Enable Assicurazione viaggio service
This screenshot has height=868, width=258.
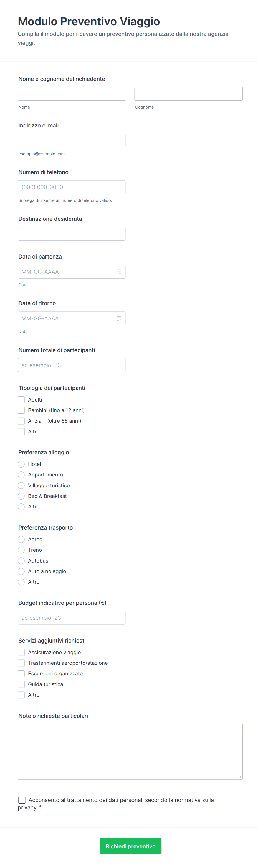[21, 652]
